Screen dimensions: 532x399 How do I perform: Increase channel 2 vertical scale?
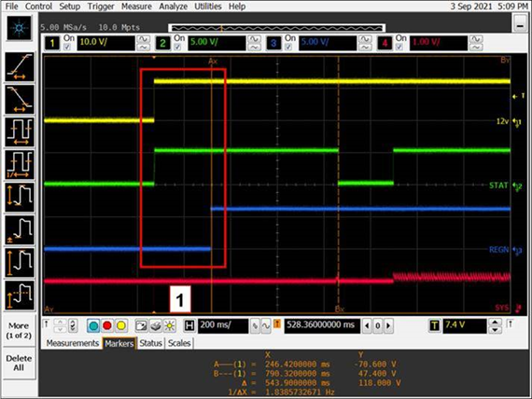click(x=254, y=39)
